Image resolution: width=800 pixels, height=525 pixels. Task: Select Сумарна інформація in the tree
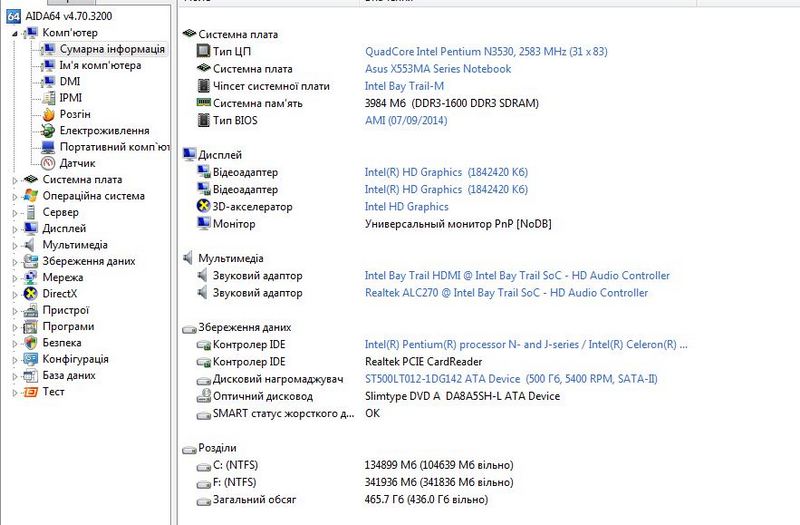coord(111,49)
